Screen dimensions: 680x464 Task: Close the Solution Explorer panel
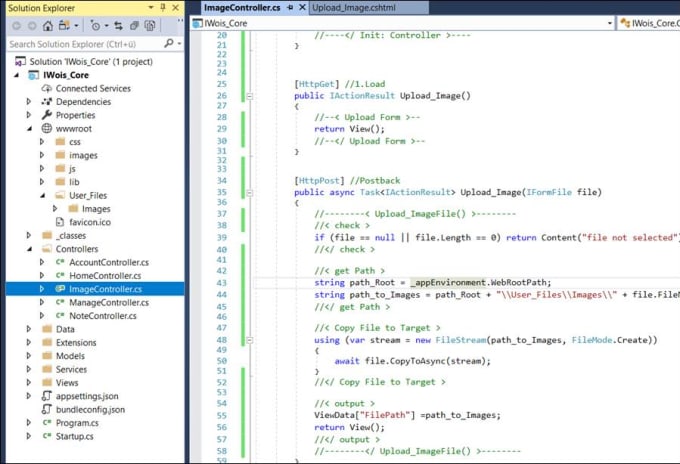point(176,7)
